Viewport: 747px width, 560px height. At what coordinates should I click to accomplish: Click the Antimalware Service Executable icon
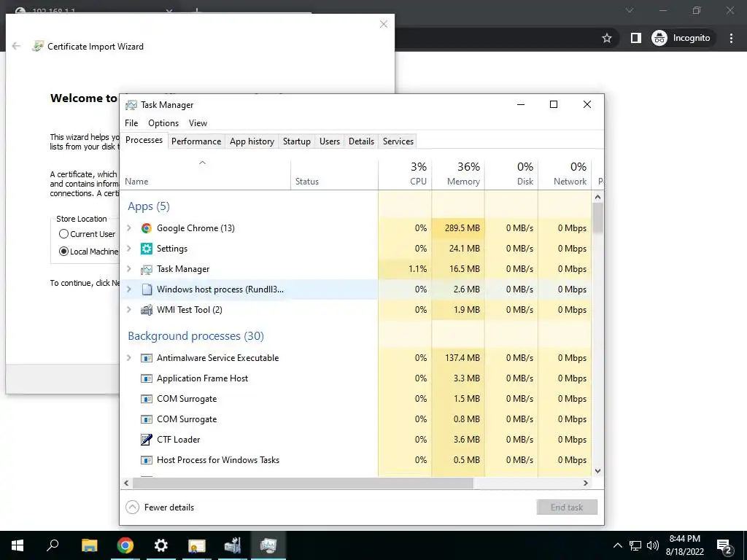(x=146, y=358)
